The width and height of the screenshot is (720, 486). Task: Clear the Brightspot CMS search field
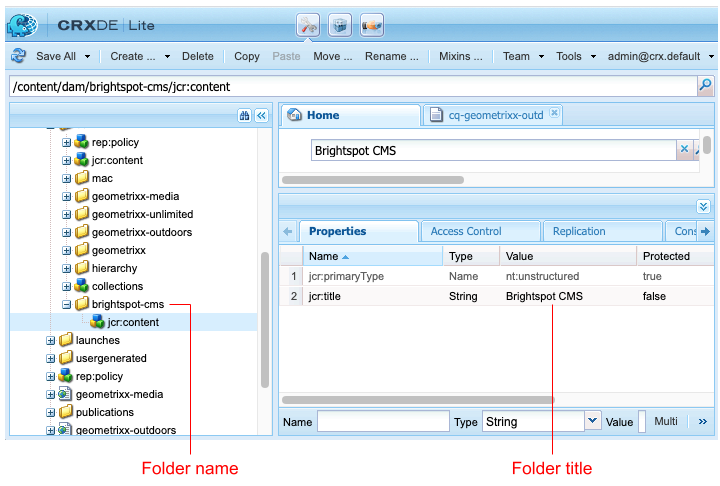[x=684, y=149]
